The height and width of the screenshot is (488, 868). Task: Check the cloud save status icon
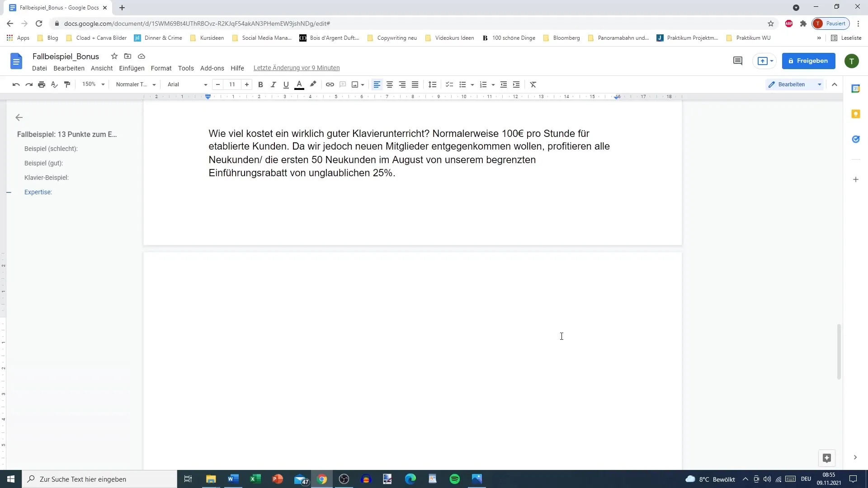pos(142,56)
